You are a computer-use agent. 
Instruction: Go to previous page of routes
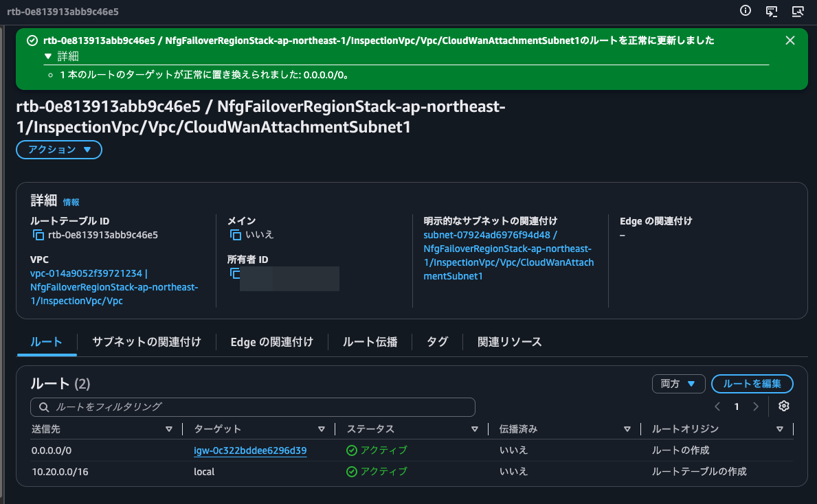coord(717,406)
